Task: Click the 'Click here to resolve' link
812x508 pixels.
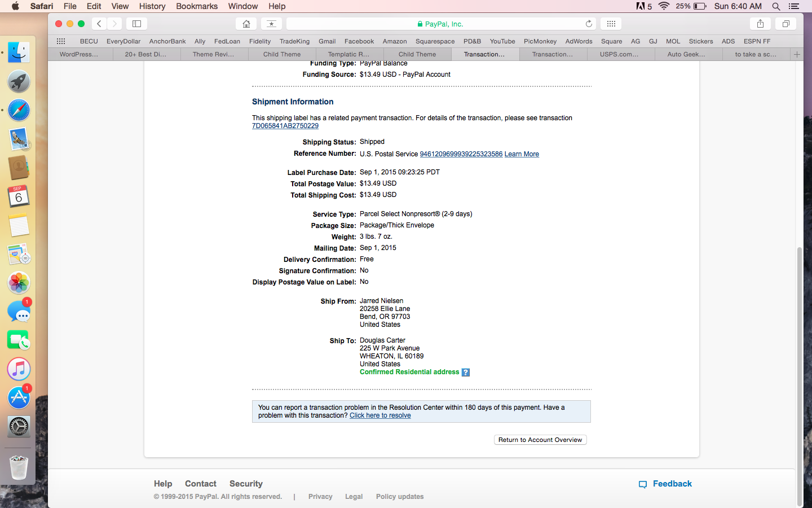Action: tap(380, 415)
